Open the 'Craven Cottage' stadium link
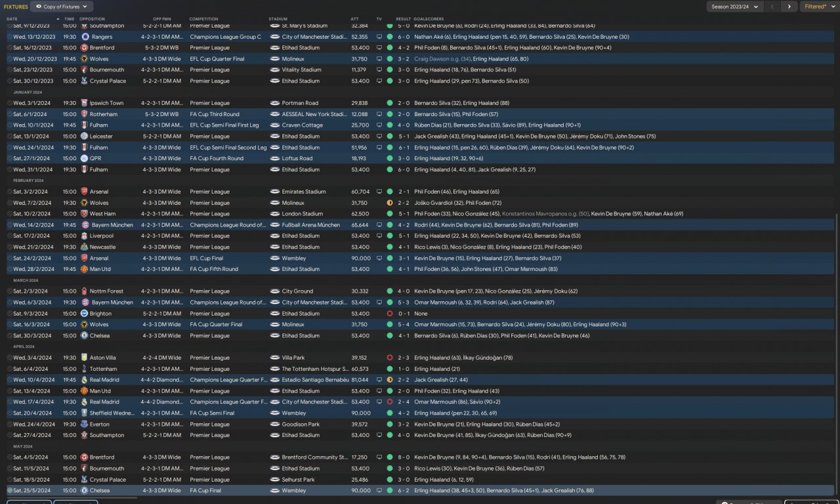840x504 pixels. (x=303, y=125)
